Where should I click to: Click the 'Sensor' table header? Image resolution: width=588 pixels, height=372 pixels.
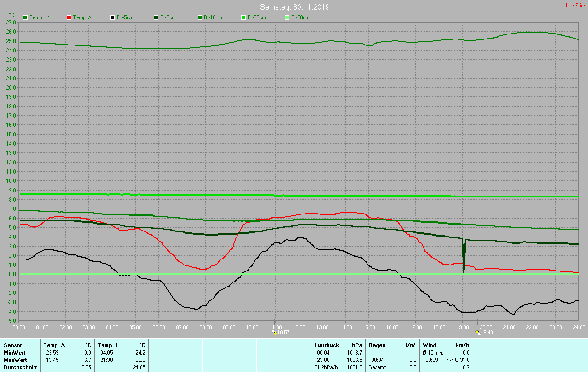[x=12, y=345]
